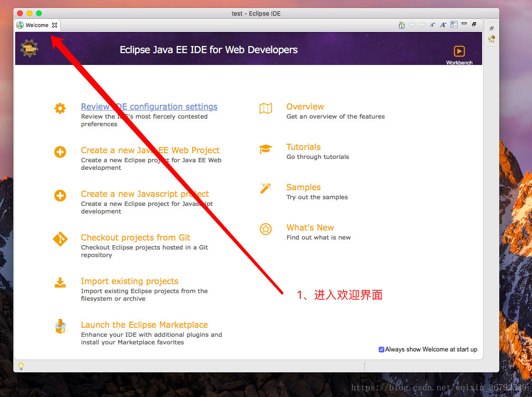Click the "Get an overview of the features" text

coord(336,116)
